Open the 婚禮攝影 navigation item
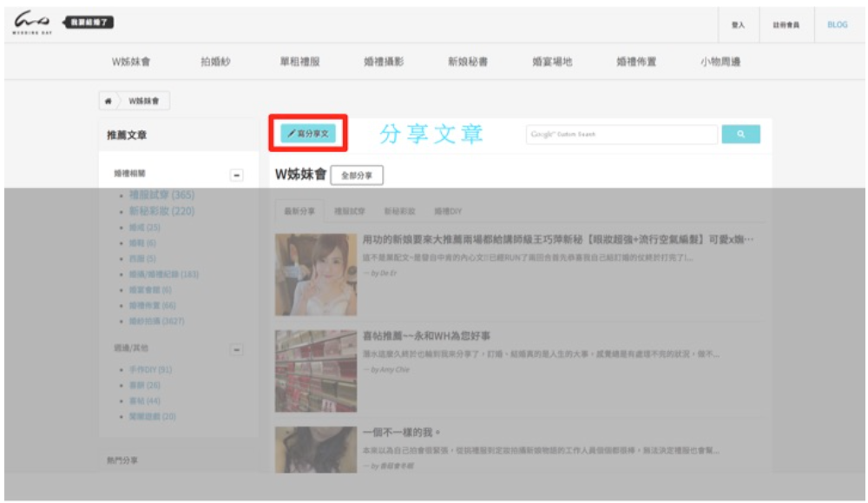Screen dimensions: 868x503 click(384, 62)
